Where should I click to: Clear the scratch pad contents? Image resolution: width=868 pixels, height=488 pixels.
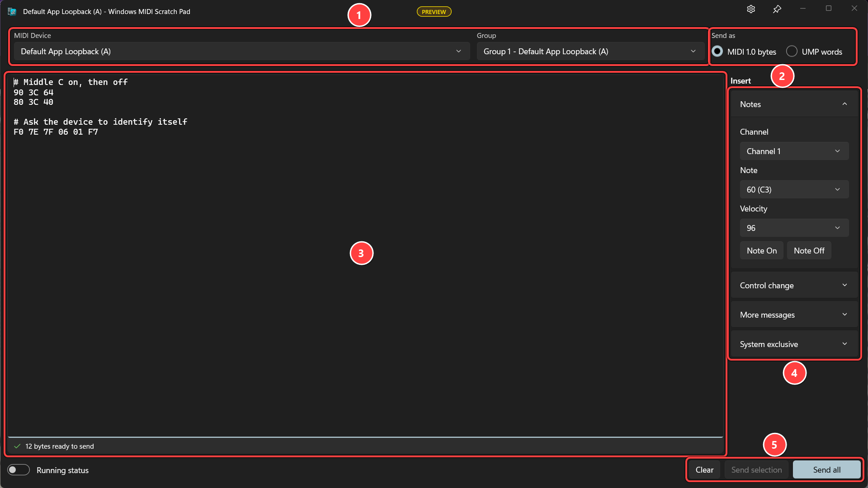coord(704,470)
